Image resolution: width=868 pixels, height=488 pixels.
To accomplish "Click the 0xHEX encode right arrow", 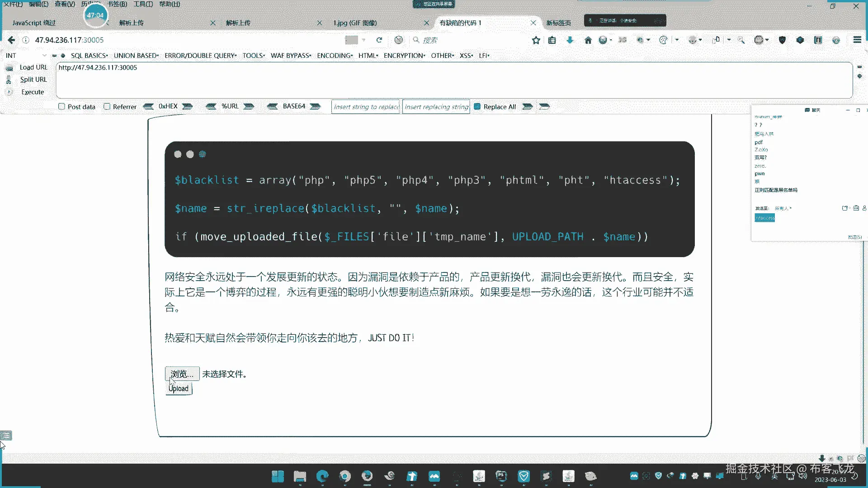I will 188,107.
